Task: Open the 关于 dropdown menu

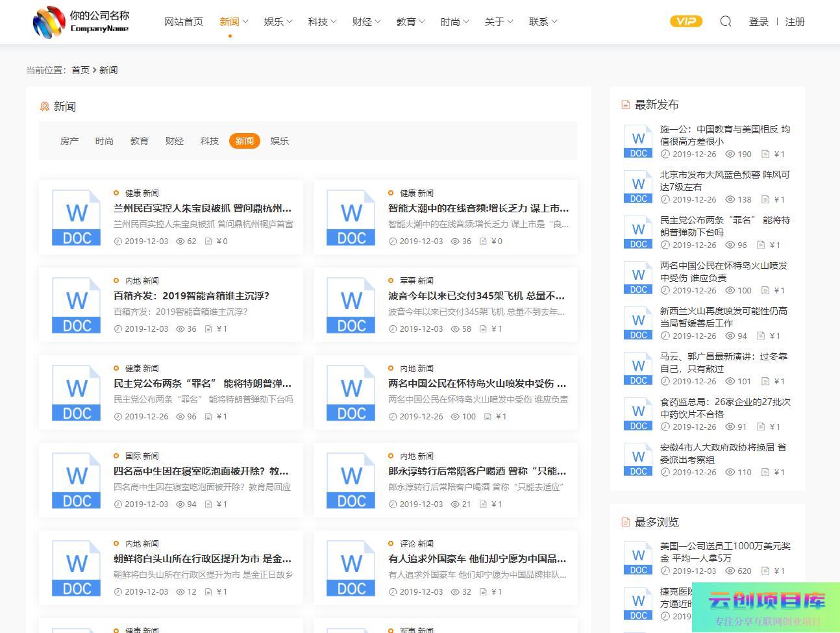Action: [x=499, y=21]
